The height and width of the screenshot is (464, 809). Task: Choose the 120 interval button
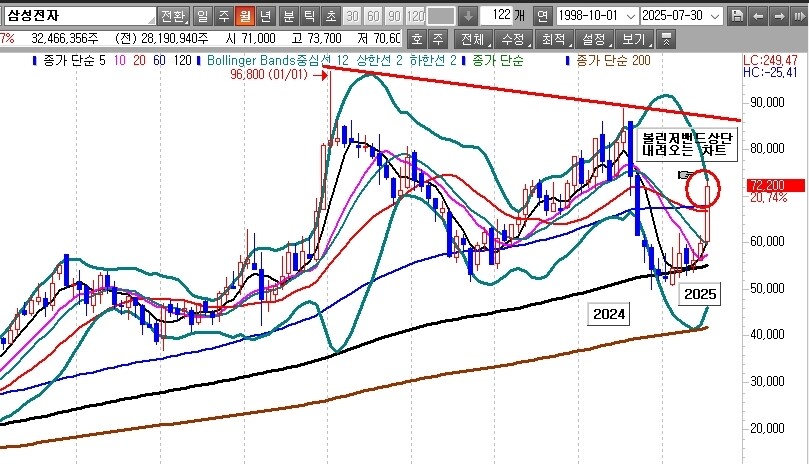[416, 16]
